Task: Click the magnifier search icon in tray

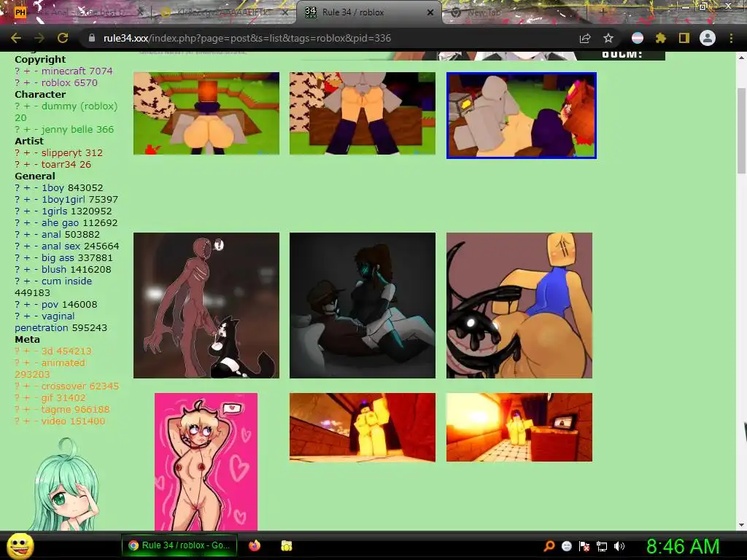Action: coord(549,546)
